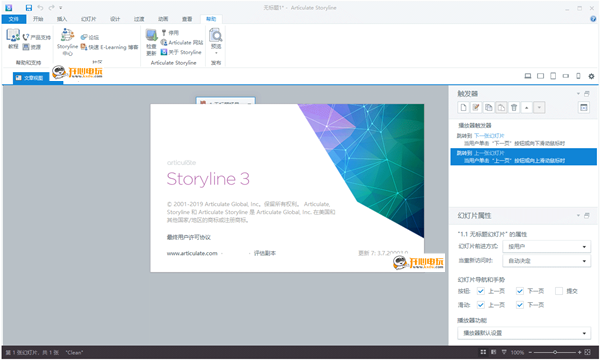Open the 文件 (File) tab
Screen dimensions: 600x360
pyautogui.click(x=14, y=19)
